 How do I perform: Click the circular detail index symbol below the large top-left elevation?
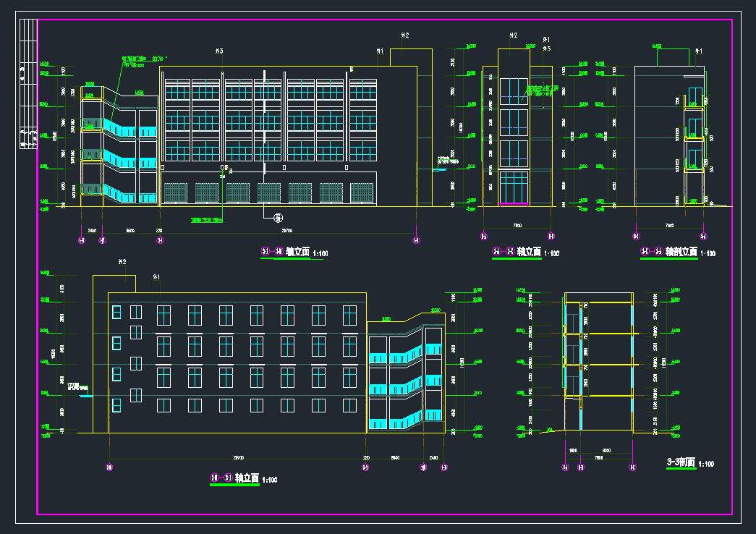[278, 216]
